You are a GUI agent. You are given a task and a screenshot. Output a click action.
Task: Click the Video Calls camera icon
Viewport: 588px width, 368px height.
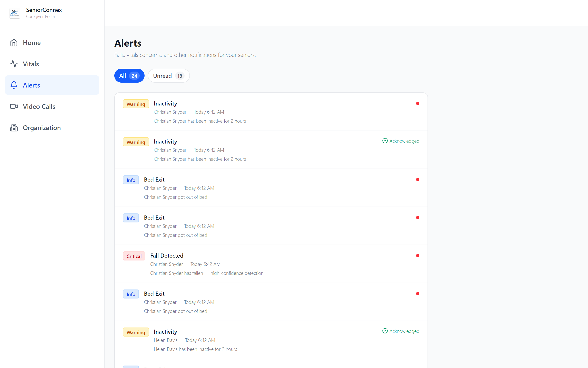tap(14, 106)
